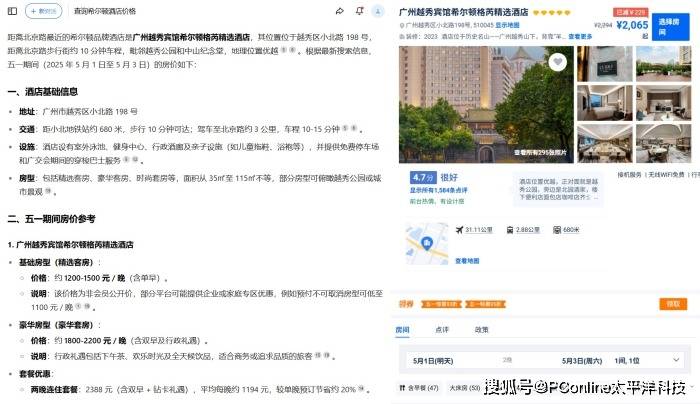Screen dimensions: 700x404
Task: Filter rooms by 大床房 (53)
Action: (464, 388)
